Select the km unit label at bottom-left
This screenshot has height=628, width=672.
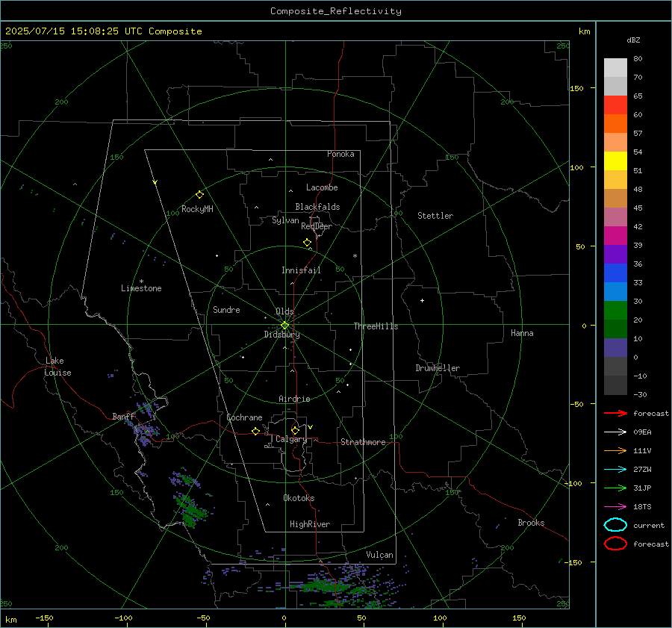[10, 620]
